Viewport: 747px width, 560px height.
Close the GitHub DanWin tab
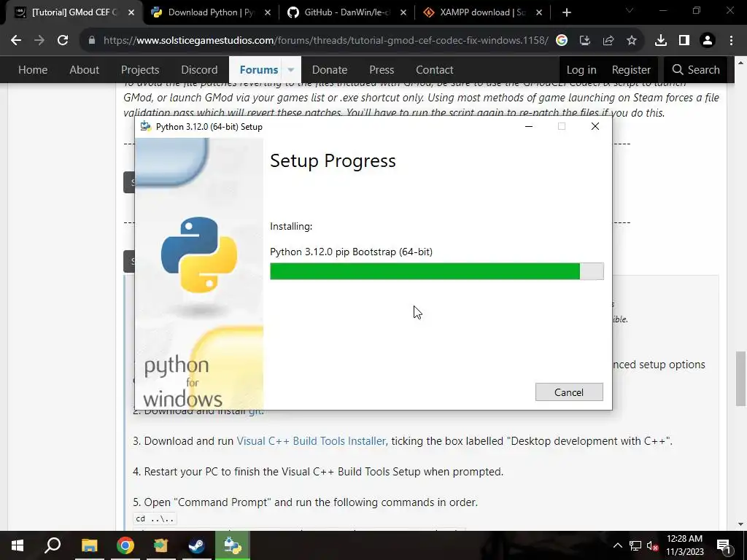pyautogui.click(x=403, y=12)
